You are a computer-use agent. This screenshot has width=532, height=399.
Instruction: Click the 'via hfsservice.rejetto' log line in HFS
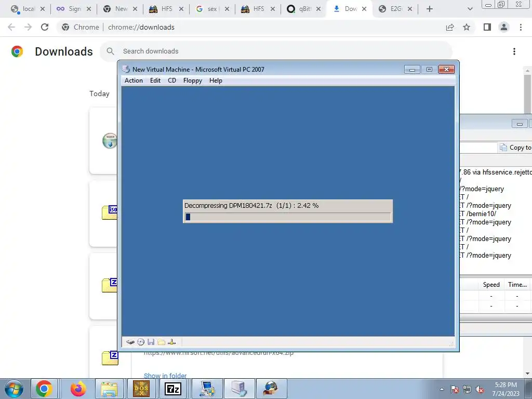click(496, 172)
